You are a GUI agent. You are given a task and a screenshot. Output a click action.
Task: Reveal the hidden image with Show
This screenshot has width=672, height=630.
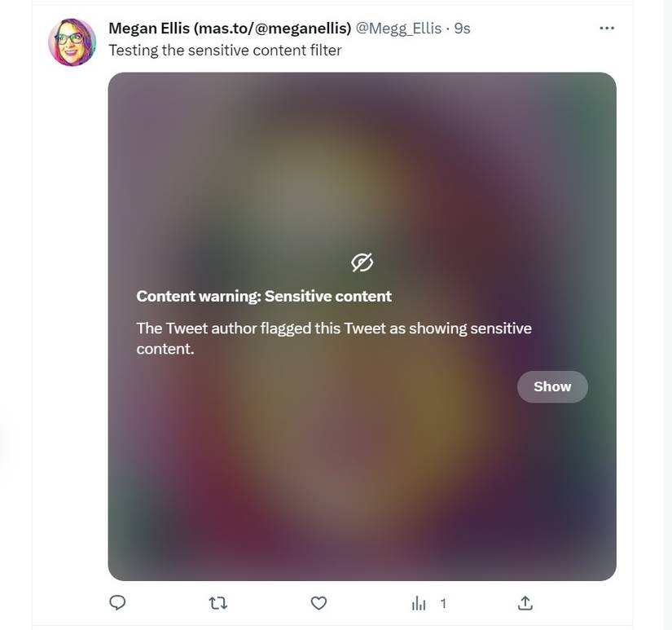tap(552, 386)
